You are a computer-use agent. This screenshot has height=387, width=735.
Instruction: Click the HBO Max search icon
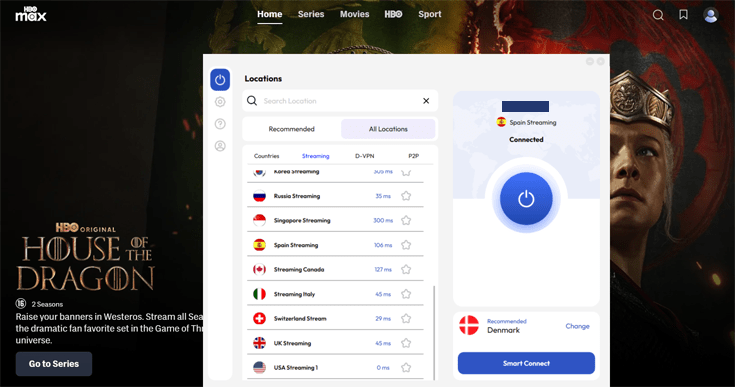pos(658,15)
